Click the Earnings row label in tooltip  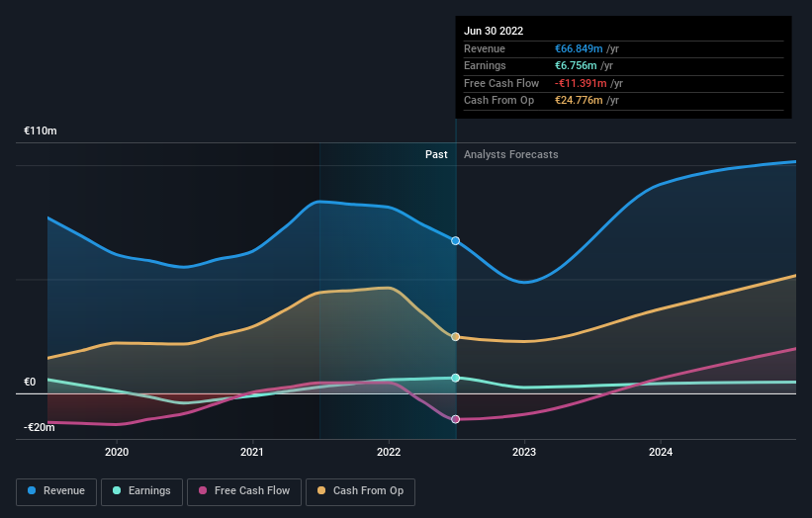(x=485, y=65)
